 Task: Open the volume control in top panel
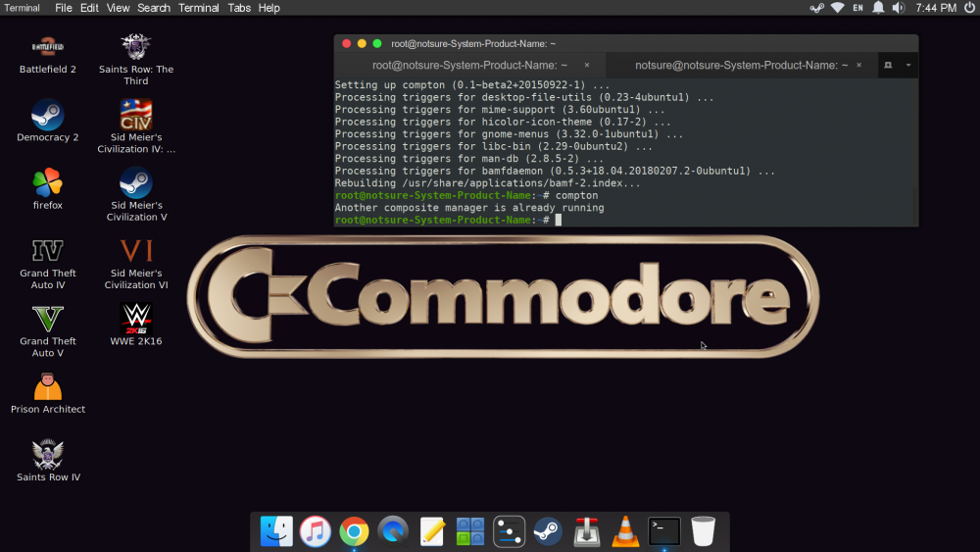899,8
